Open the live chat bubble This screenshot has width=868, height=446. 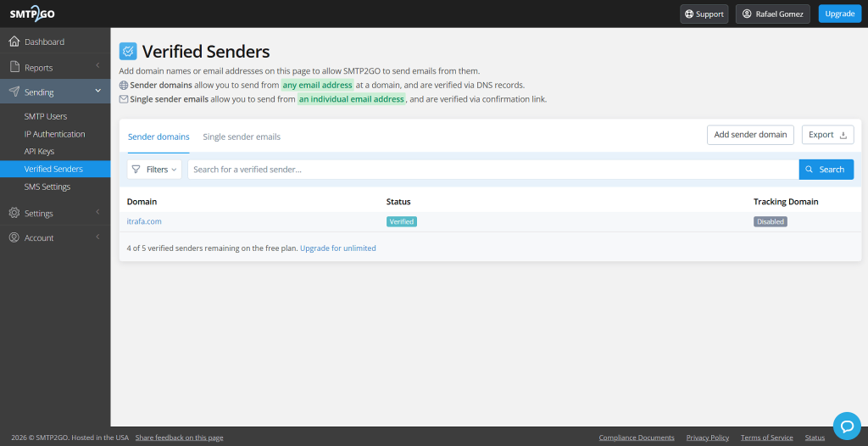tap(847, 426)
